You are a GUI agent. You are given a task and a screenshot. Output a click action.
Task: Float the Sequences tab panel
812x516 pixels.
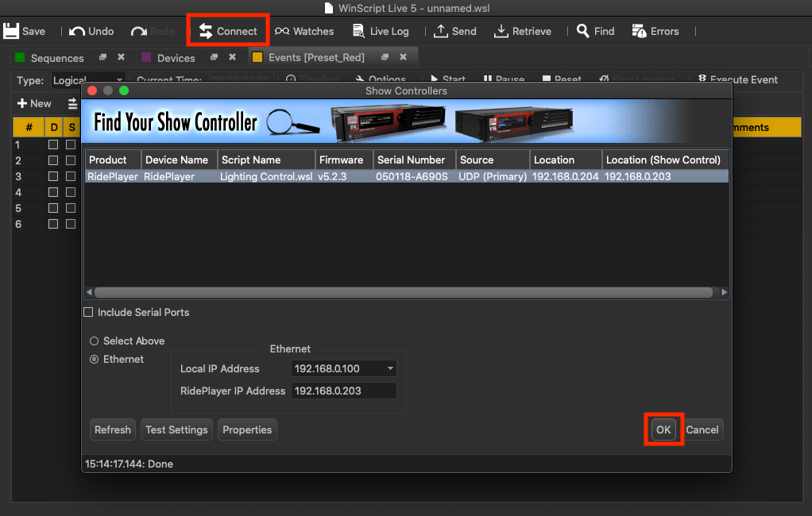[102, 57]
